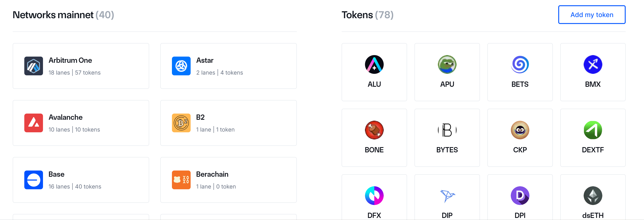Select the Avalanche network icon

coord(34,123)
